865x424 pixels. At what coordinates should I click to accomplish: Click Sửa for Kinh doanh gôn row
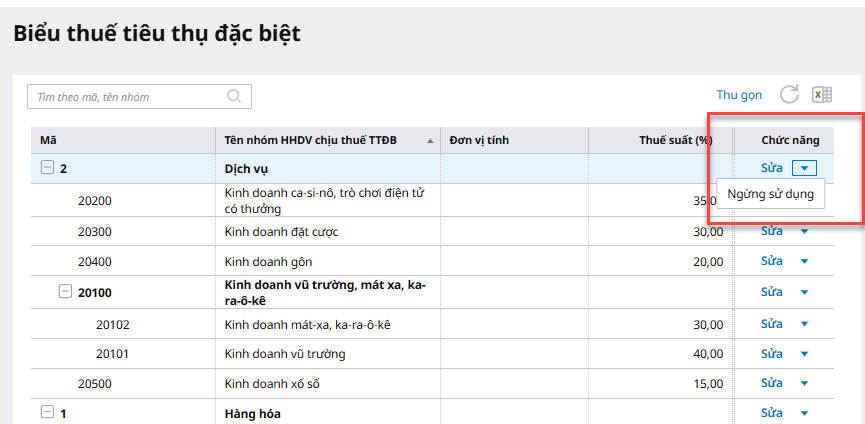(771, 262)
